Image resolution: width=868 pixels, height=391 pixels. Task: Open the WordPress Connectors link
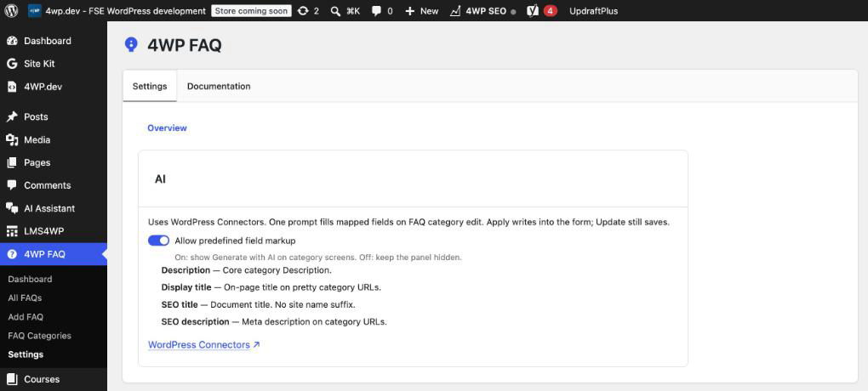click(199, 345)
